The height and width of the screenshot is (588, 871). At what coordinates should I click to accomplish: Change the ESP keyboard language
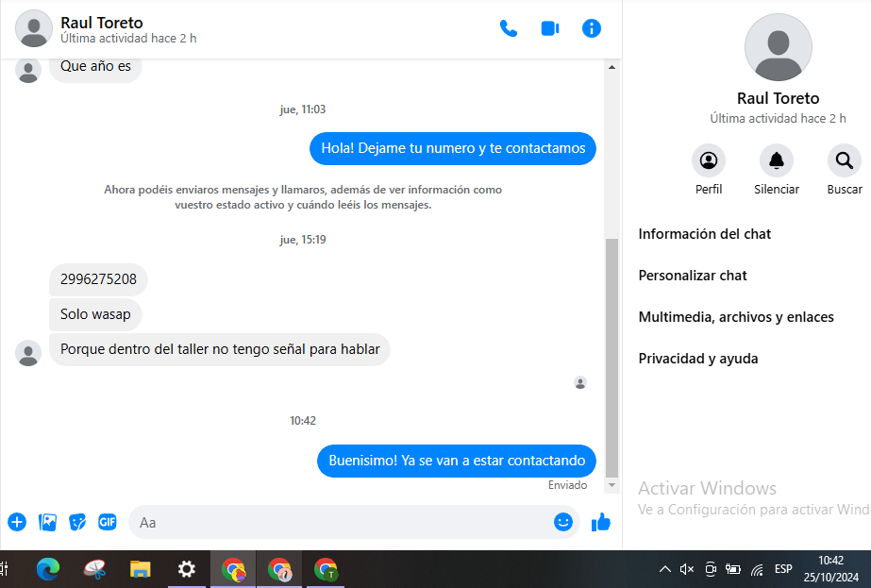783,569
